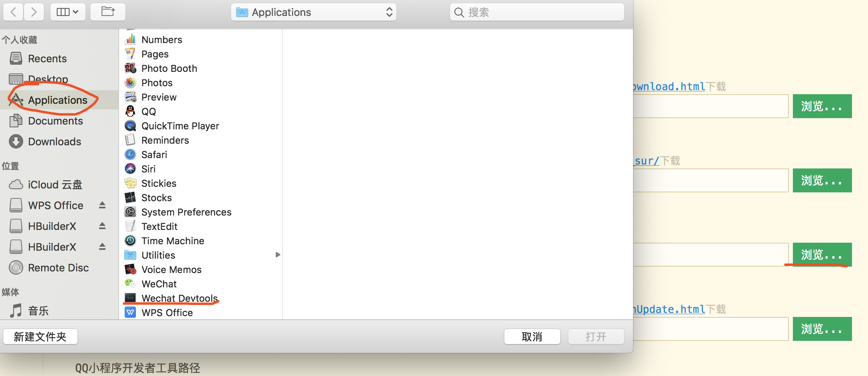Screen dimensions: 868x376
Task: Open iCloud 云盘 in the sidebar
Action: [x=46, y=184]
